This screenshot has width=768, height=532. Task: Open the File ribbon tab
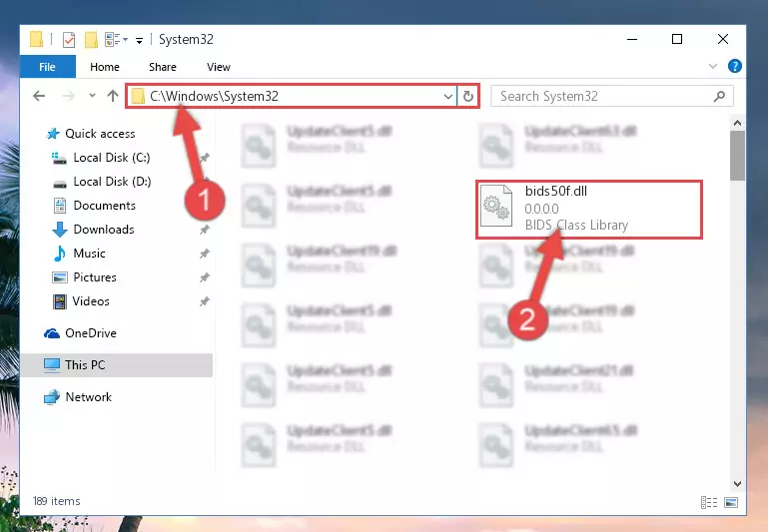[x=48, y=67]
